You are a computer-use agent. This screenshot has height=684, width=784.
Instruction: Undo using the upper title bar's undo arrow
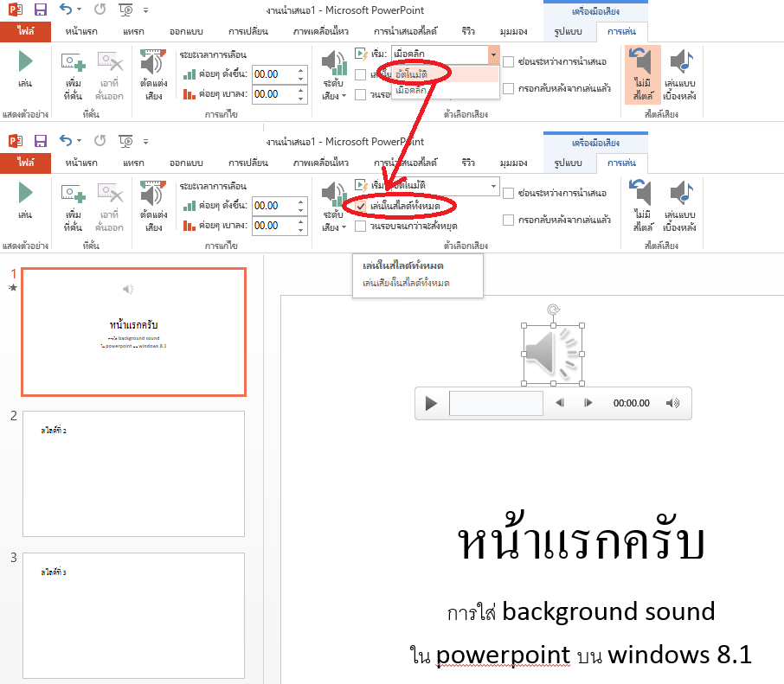[66, 9]
